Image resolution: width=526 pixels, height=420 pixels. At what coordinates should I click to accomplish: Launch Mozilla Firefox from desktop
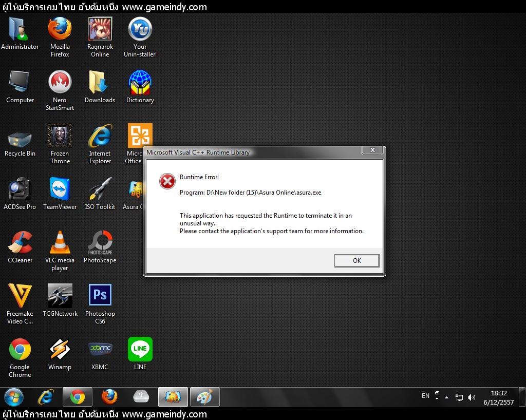[x=60, y=37]
